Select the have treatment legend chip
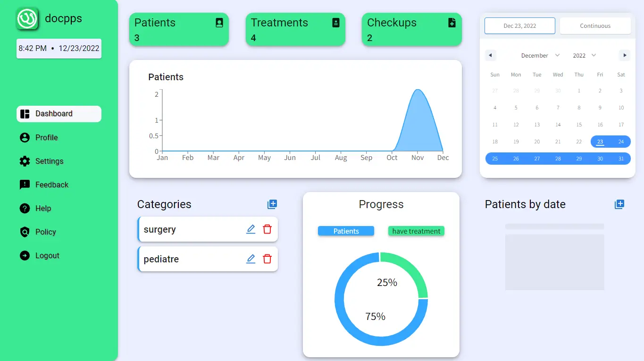The image size is (644, 361). coord(416,231)
